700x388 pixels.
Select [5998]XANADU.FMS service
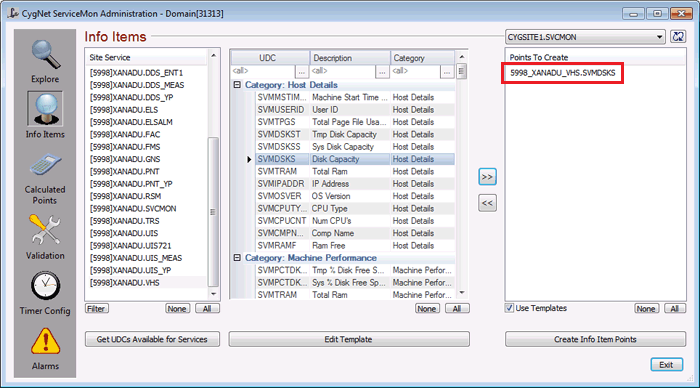click(125, 147)
